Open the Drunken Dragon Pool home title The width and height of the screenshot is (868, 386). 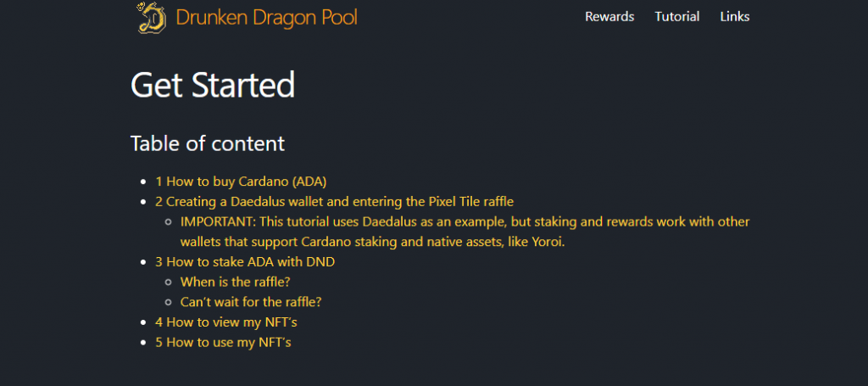[x=266, y=18]
